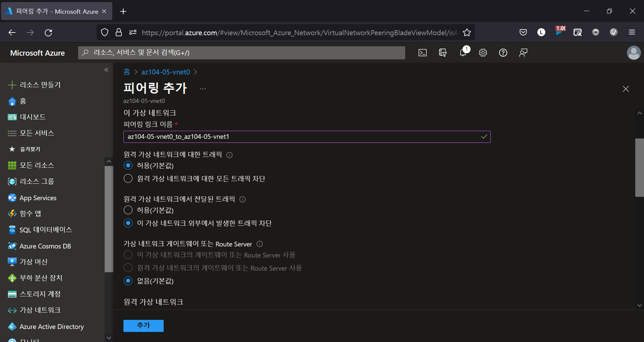This screenshot has height=342, width=644.
Task: Click the SQL 데이터베이스 icon
Action: pyautogui.click(x=12, y=230)
